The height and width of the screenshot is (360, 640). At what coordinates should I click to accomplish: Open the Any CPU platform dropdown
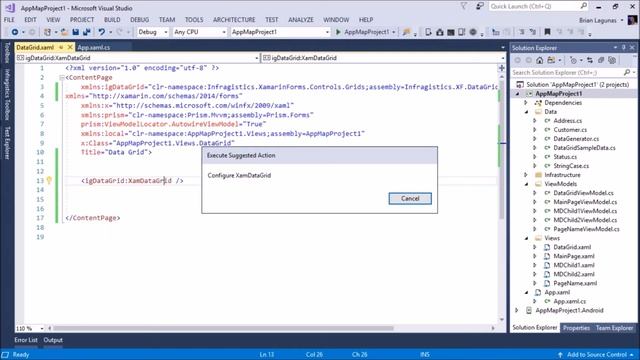[200, 32]
